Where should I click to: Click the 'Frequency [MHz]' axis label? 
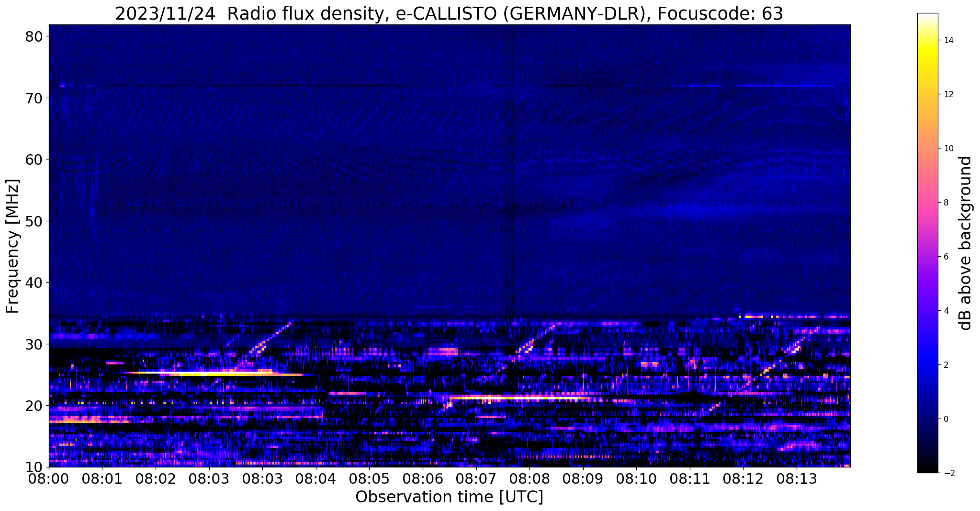[x=12, y=246]
